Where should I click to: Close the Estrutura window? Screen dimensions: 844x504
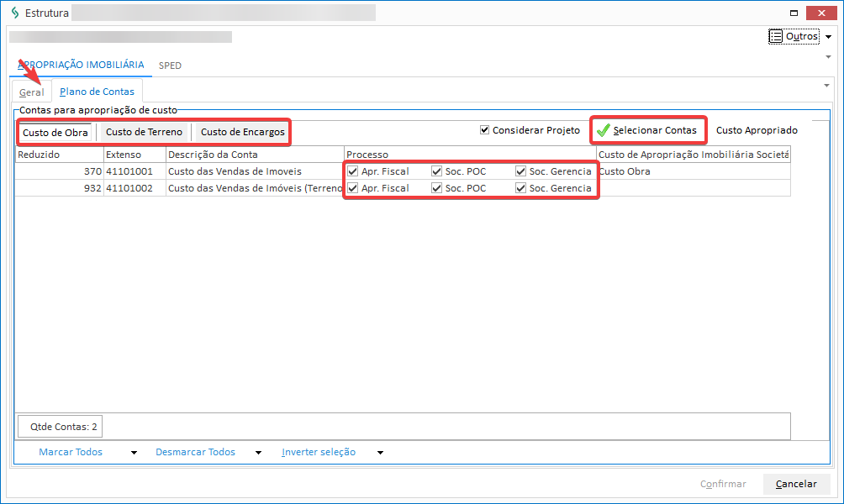[x=822, y=13]
